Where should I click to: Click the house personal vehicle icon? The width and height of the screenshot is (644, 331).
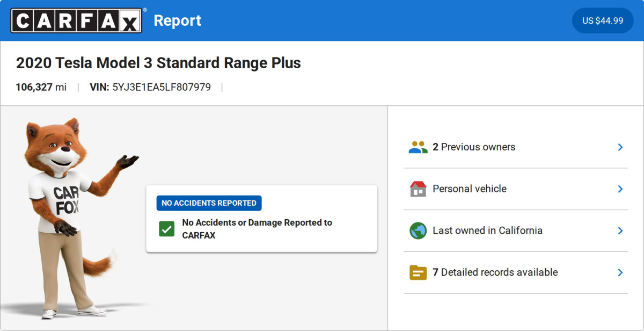[x=418, y=189]
